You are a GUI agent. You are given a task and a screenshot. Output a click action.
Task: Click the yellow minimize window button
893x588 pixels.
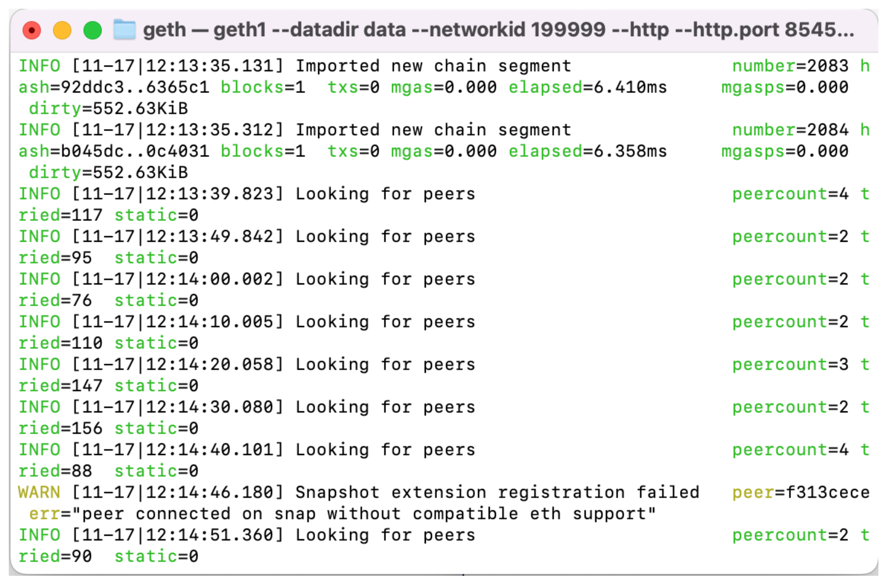62,30
